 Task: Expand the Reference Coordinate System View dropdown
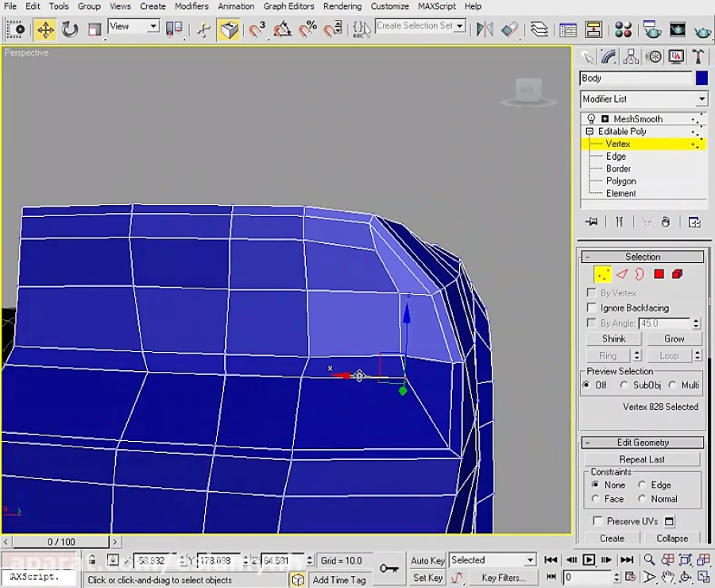153,26
